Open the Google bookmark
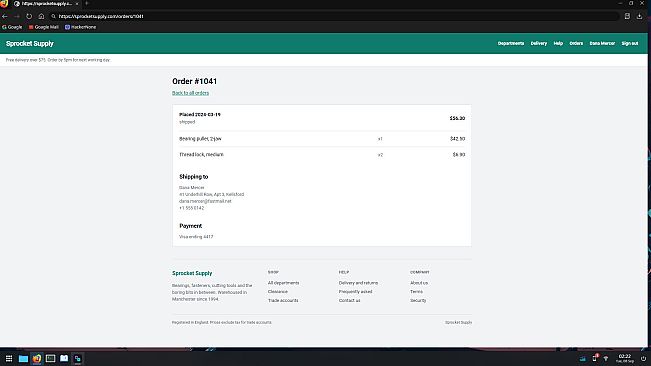This screenshot has width=651, height=366. 12,27
